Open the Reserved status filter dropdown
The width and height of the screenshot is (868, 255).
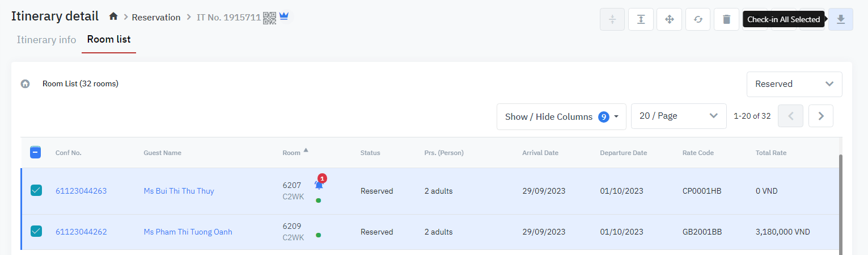794,84
